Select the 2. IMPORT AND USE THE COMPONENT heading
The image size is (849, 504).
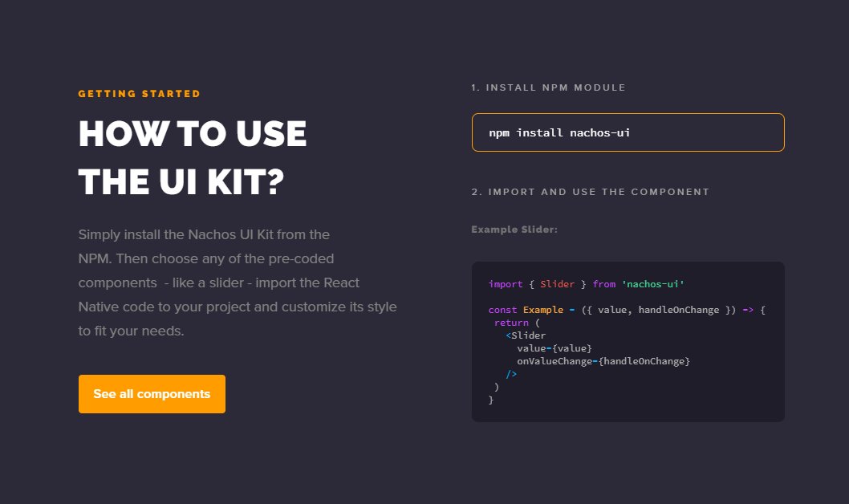(590, 192)
